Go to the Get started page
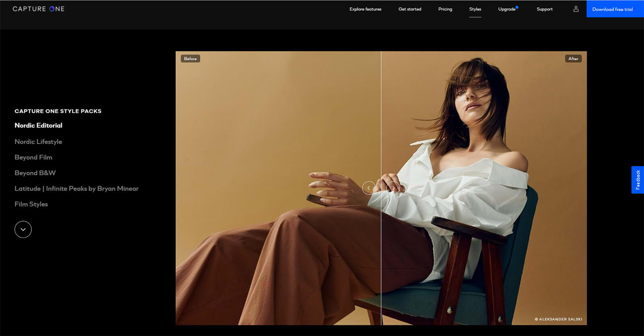 (410, 9)
